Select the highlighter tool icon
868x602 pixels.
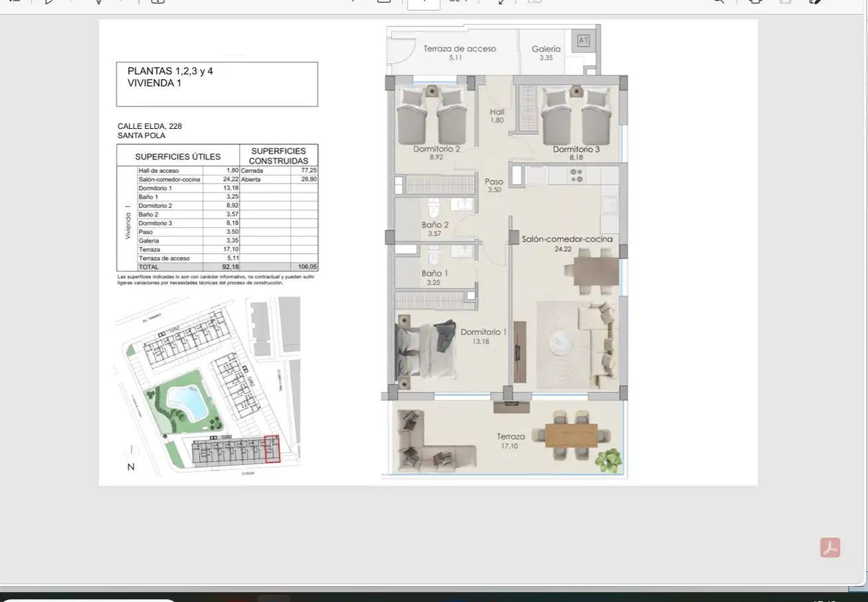click(98, 2)
